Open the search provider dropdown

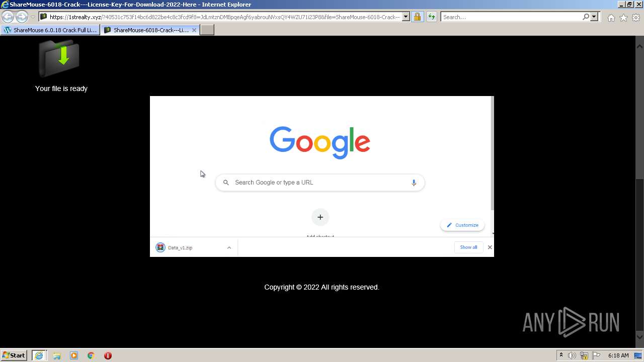(x=594, y=17)
